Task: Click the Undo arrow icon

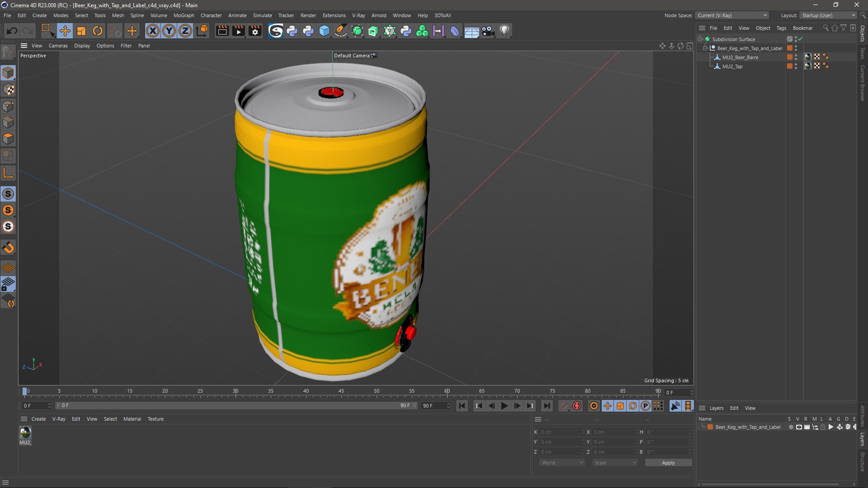Action: point(12,31)
